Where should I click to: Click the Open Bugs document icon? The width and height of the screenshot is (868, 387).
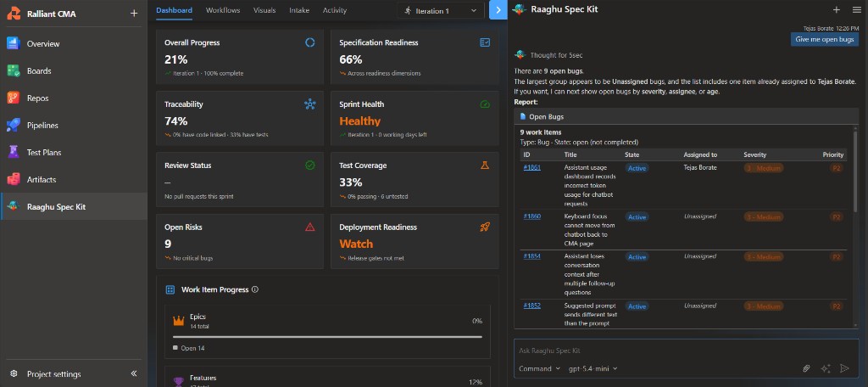coord(523,117)
